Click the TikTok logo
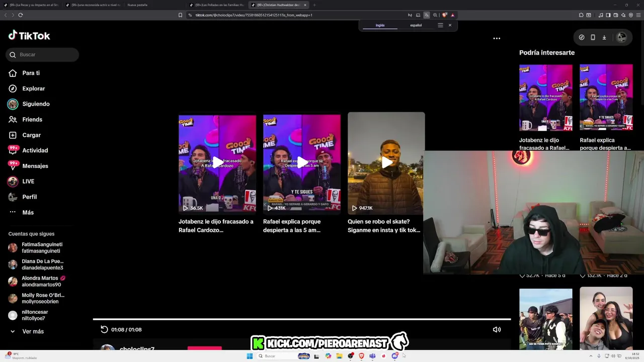Viewport: 644px width, 362px height. [29, 36]
